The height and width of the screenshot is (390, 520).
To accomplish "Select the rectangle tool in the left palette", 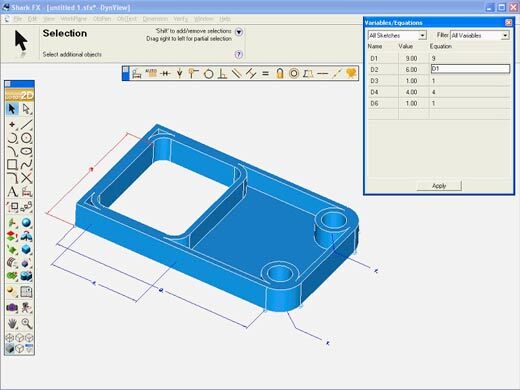I will (12, 164).
